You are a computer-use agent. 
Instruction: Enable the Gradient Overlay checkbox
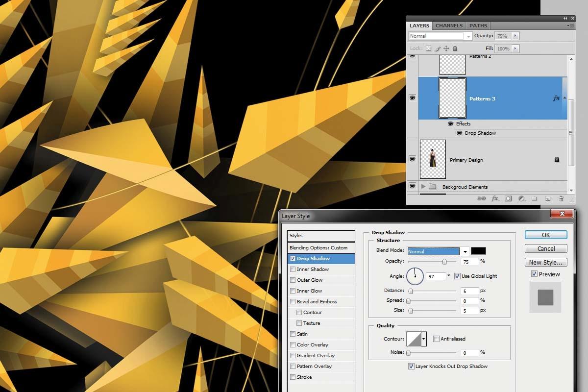[293, 356]
